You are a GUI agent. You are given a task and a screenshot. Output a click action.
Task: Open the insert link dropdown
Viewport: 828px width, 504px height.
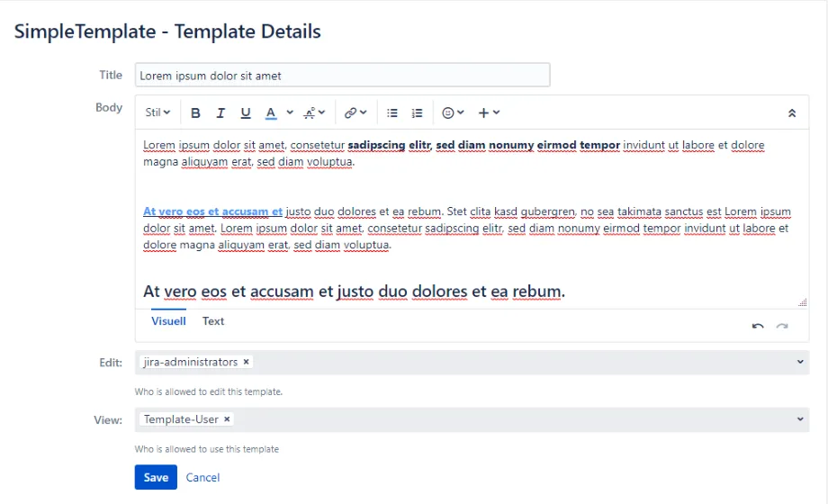click(355, 112)
